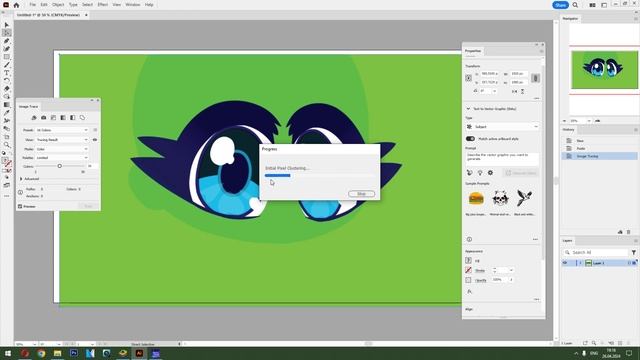640x360 pixels.
Task: Filter layers with the funnel icon
Action: 634,253
